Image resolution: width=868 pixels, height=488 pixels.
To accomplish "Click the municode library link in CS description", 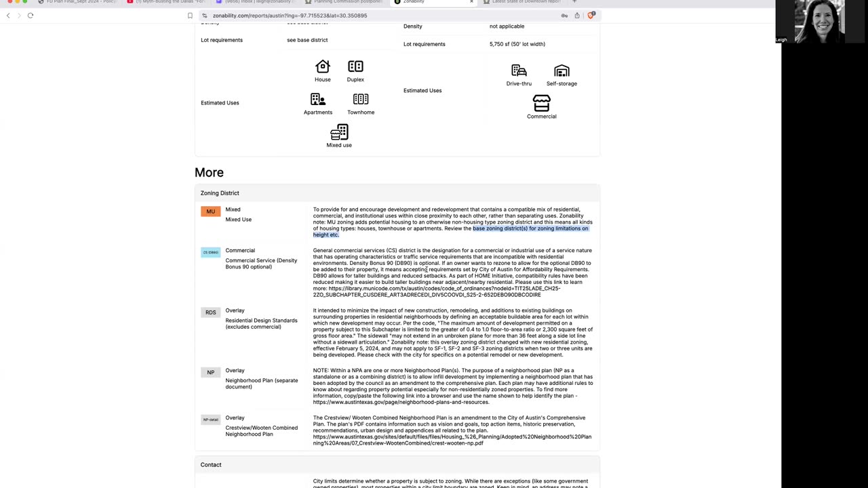I will point(437,291).
